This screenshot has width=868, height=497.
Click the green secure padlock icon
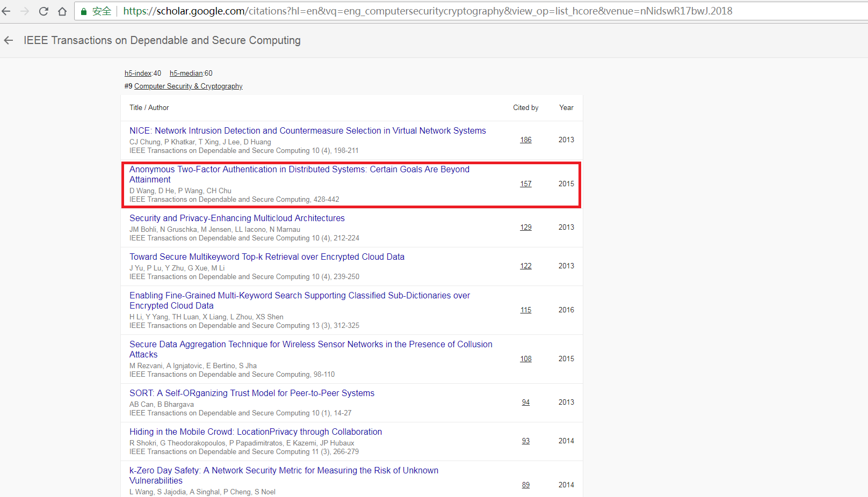(84, 11)
